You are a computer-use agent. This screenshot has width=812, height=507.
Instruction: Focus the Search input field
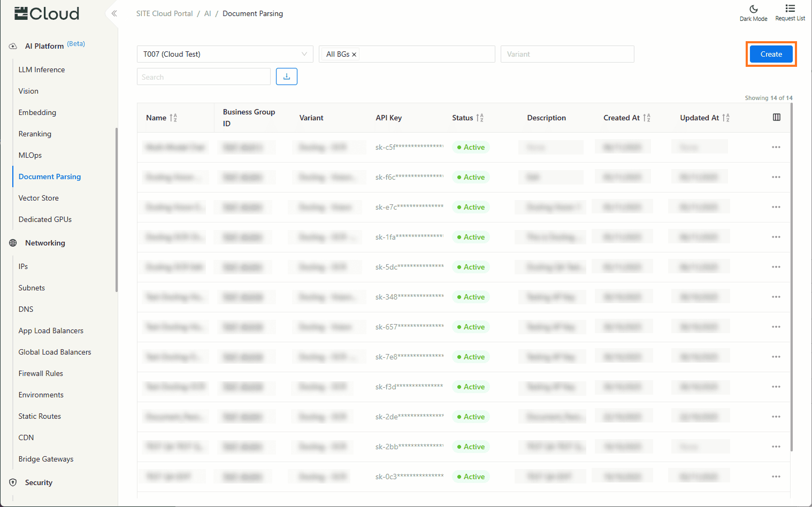pyautogui.click(x=203, y=77)
